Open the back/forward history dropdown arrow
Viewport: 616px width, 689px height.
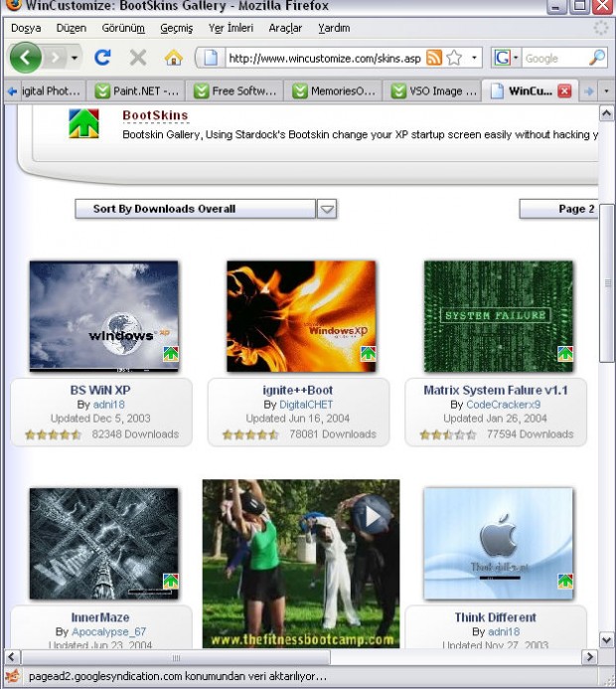[75, 58]
